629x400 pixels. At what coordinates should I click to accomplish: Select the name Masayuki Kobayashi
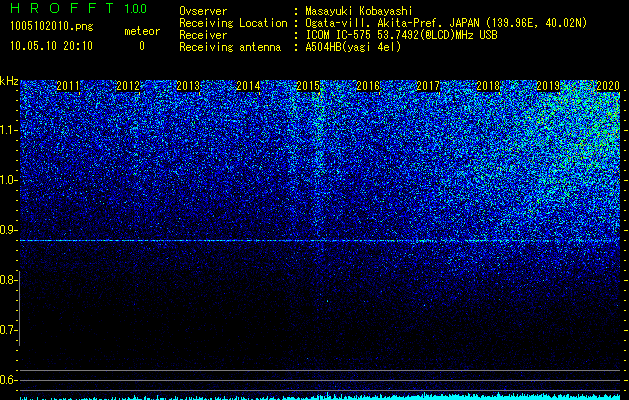click(359, 11)
